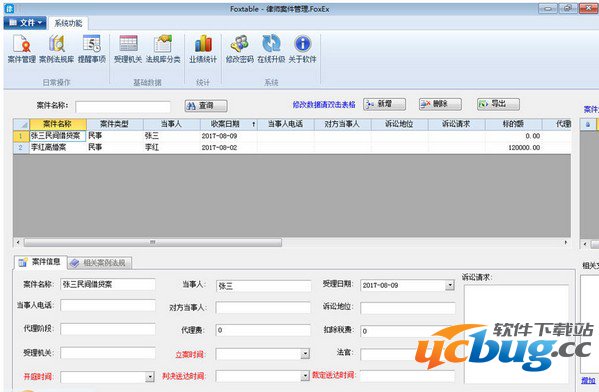This screenshot has height=392, width=599.
Task: Switch to 系统功能 ribbon tab
Action: tap(68, 23)
